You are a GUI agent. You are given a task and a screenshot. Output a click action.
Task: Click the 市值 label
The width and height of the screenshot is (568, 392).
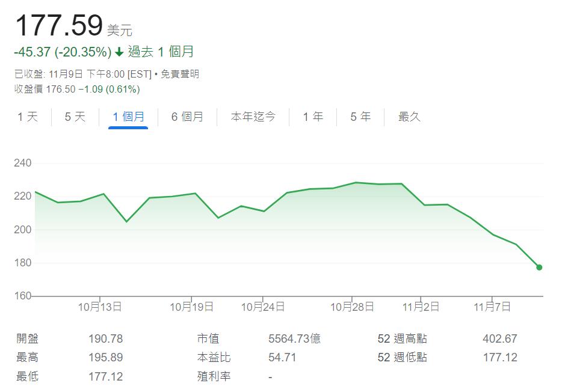(208, 339)
